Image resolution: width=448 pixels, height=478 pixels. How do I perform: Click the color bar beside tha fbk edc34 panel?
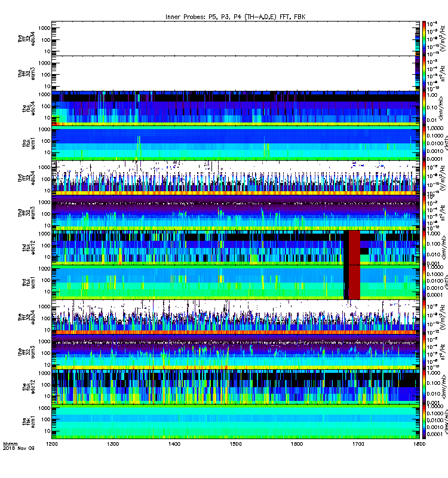pos(424,108)
